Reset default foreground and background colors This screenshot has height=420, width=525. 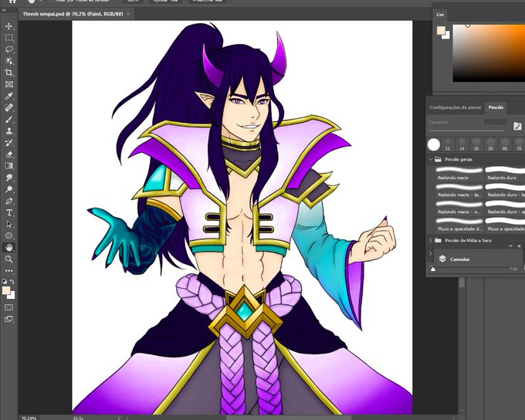coord(5,281)
